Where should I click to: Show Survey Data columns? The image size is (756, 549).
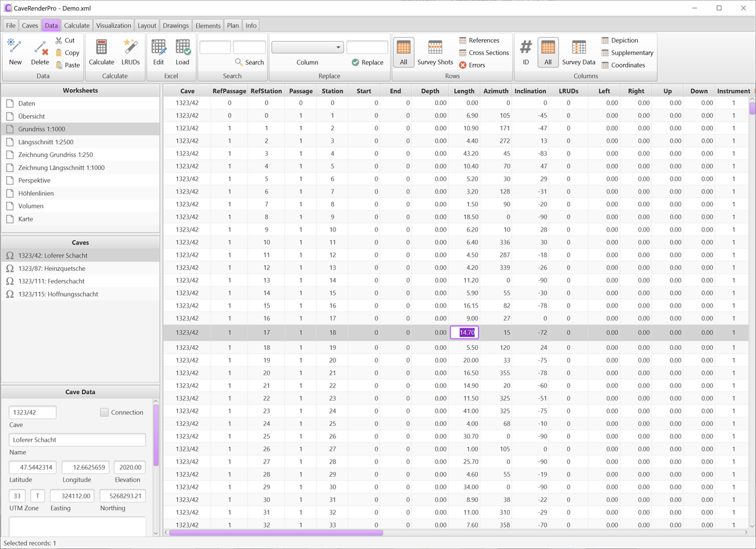tap(578, 52)
